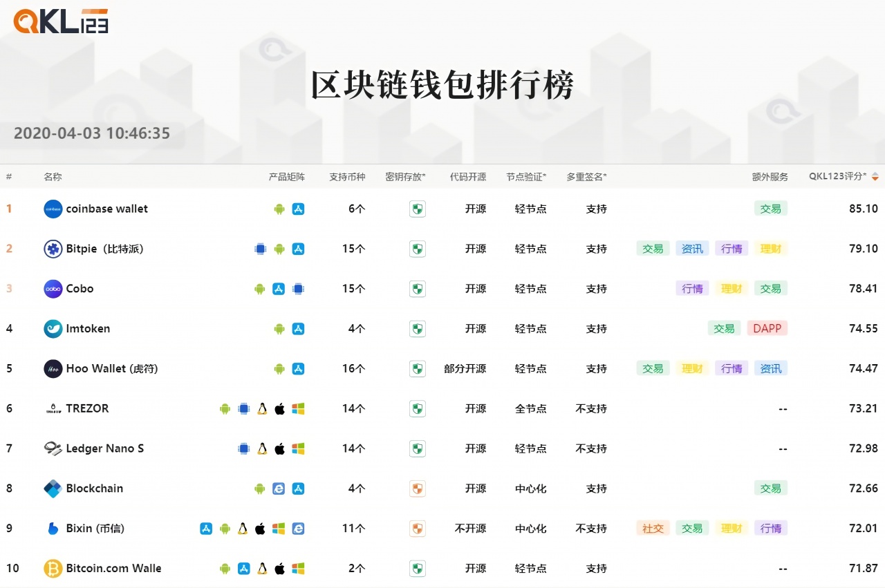Click orange key shield in Bixin row
Image resolution: width=885 pixels, height=588 pixels.
418,529
